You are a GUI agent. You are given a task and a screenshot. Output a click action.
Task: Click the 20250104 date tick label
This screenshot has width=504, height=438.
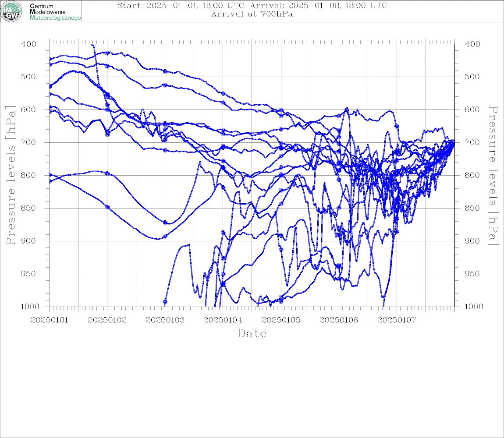coord(223,320)
